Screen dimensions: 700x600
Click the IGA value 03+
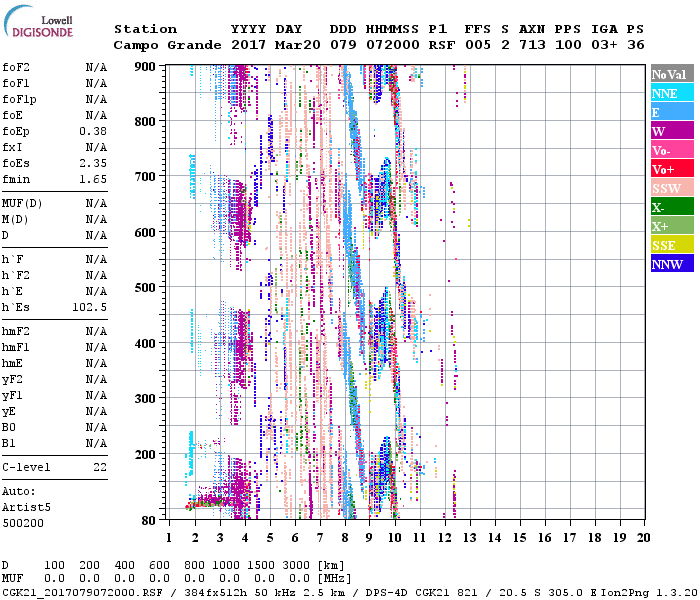(x=604, y=45)
